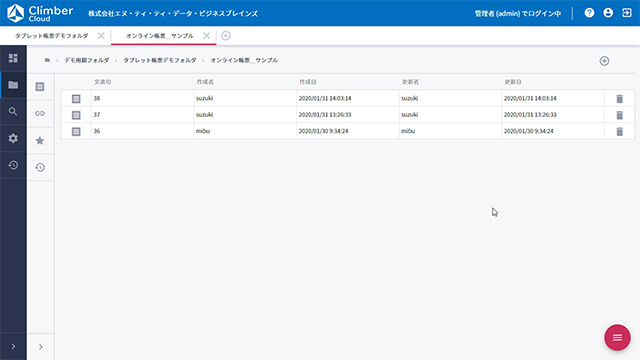Add a new tab with plus icon
The image size is (640, 360).
click(x=226, y=36)
